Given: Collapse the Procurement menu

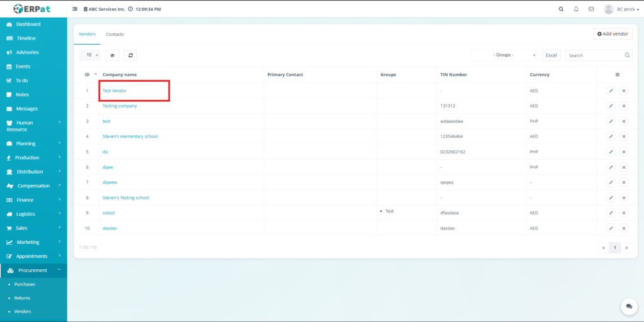Looking at the screenshot, I should click(x=33, y=270).
